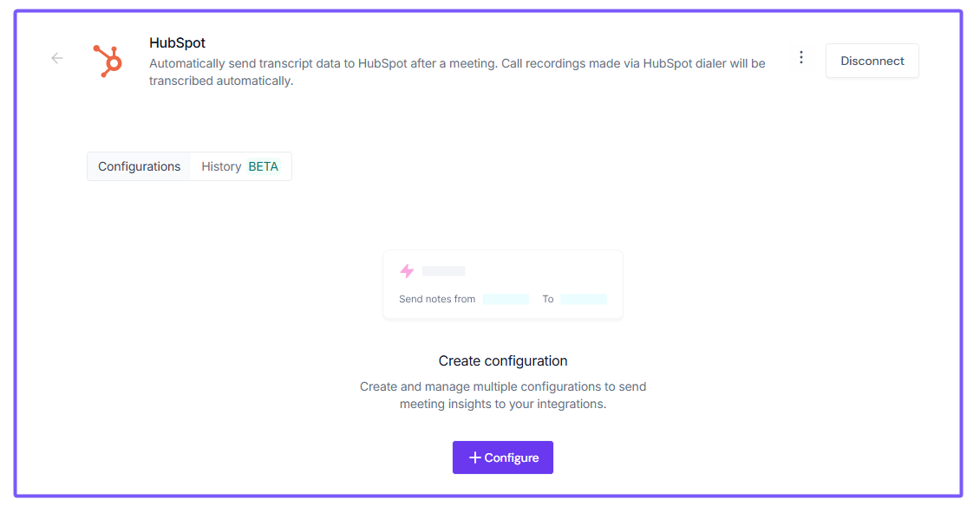Image resolution: width=980 pixels, height=506 pixels.
Task: Click the Create configuration heading
Action: [x=503, y=360]
